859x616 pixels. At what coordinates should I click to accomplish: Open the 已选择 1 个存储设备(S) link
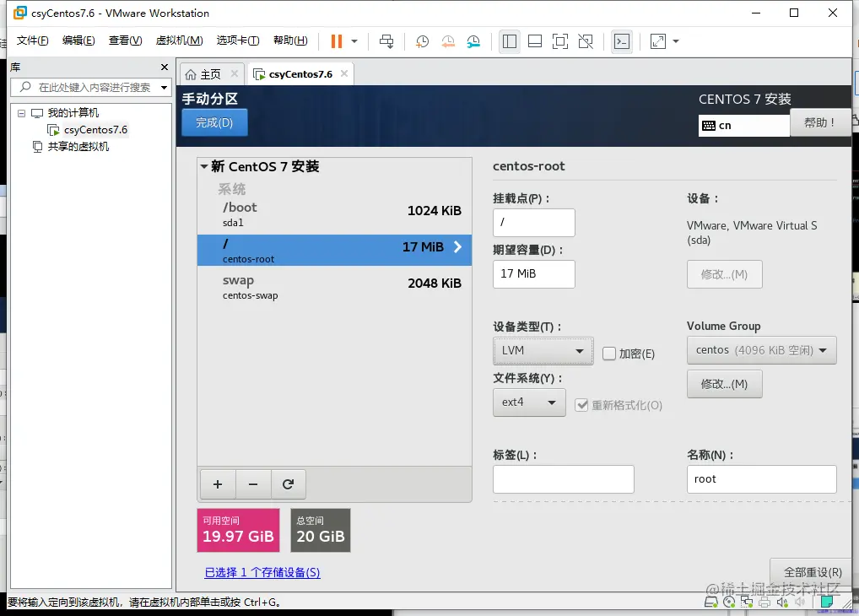pyautogui.click(x=262, y=572)
